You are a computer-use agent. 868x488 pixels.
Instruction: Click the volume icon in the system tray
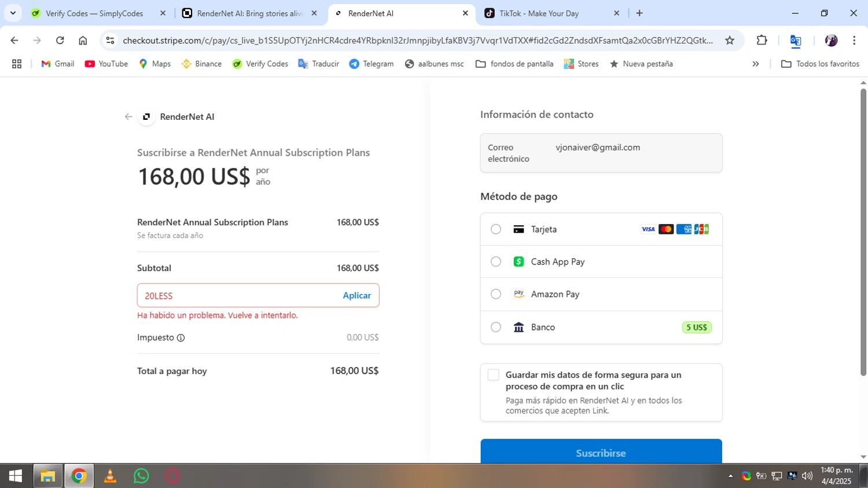click(807, 476)
